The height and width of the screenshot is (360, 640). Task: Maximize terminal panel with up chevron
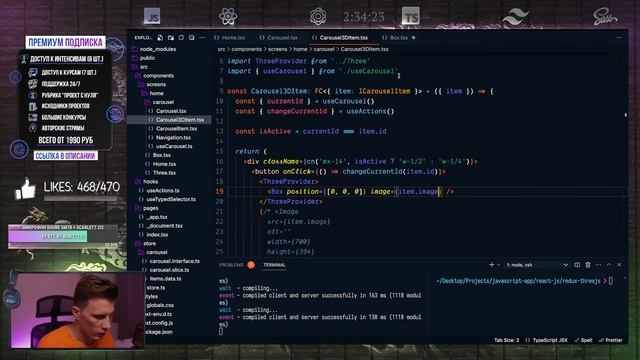pos(609,265)
